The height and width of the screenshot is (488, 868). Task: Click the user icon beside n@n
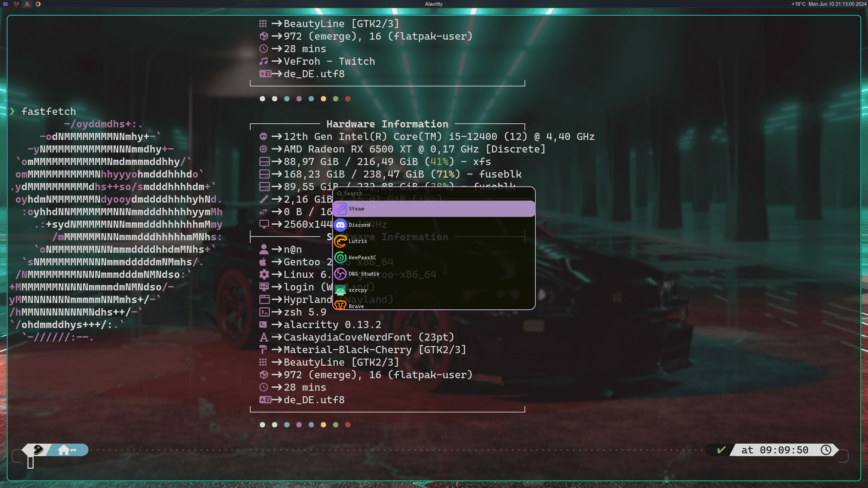(x=264, y=249)
